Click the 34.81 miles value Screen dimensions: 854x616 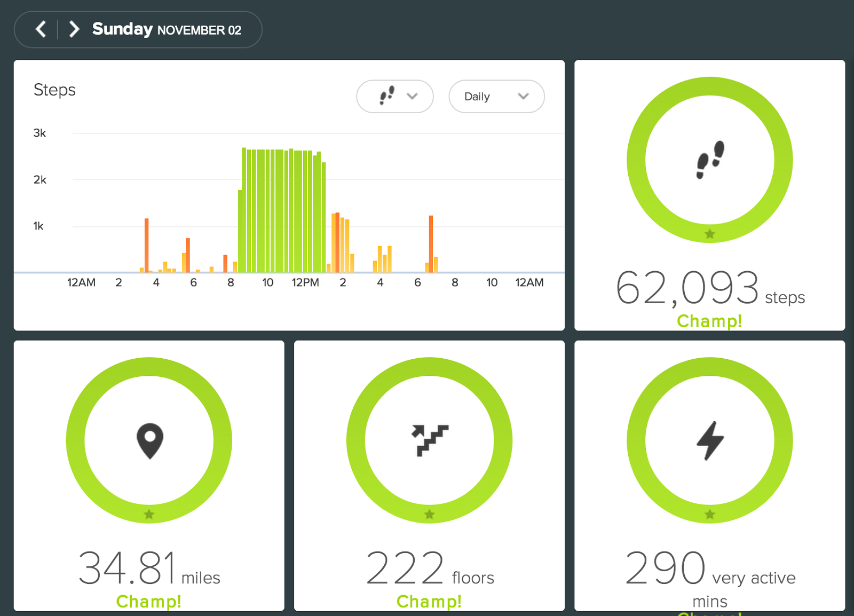pyautogui.click(x=149, y=568)
